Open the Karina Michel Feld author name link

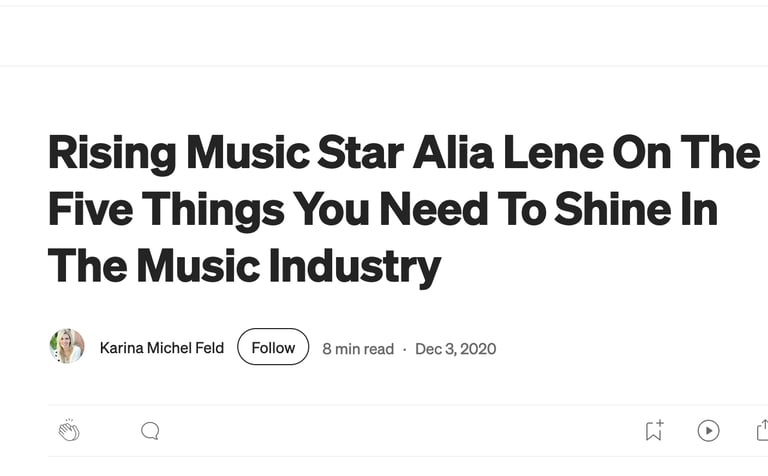pos(162,348)
